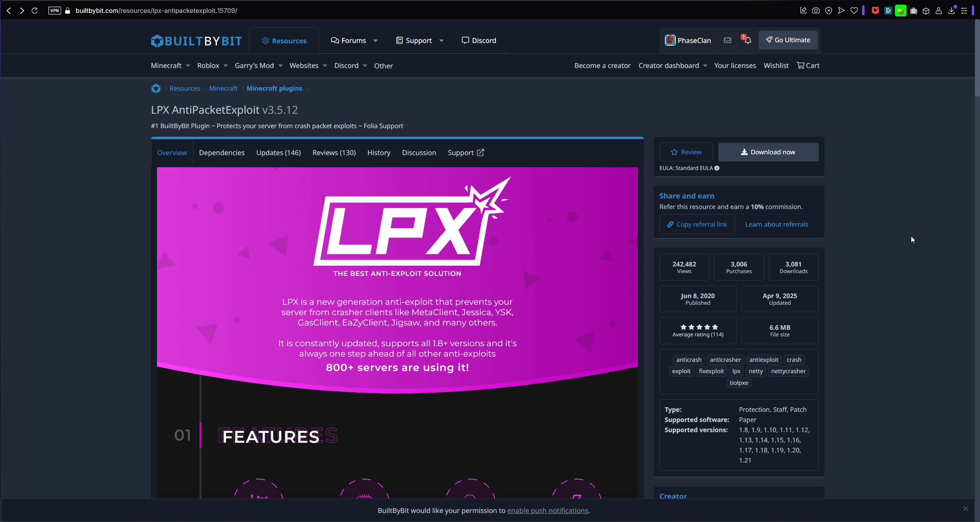Expand the Support menu dropdown
The image size is (980, 522).
pyautogui.click(x=441, y=41)
